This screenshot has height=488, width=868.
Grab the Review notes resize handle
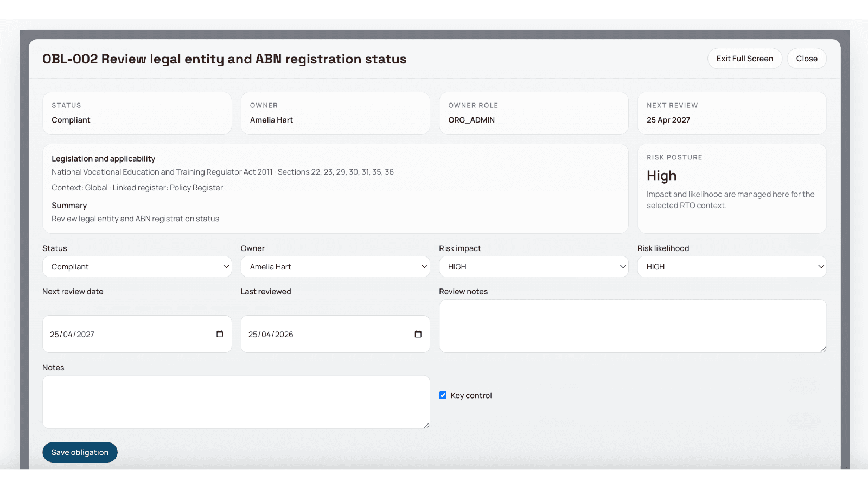[823, 350]
